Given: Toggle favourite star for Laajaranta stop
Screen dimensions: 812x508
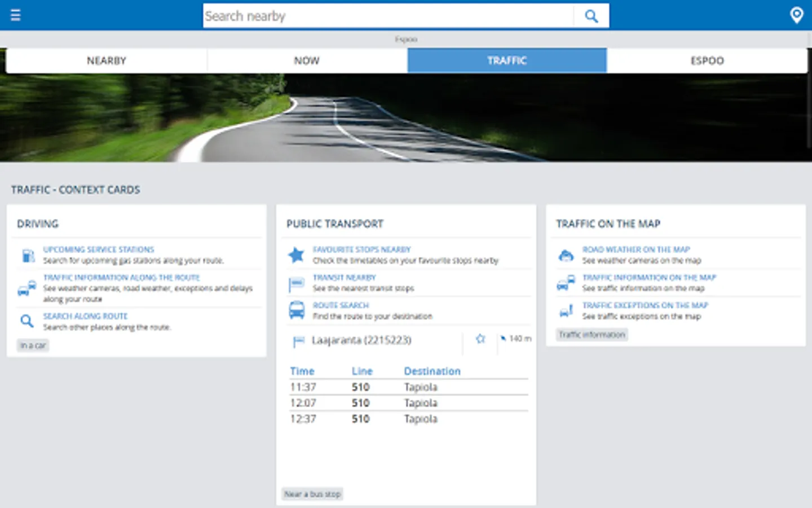Looking at the screenshot, I should pos(480,339).
